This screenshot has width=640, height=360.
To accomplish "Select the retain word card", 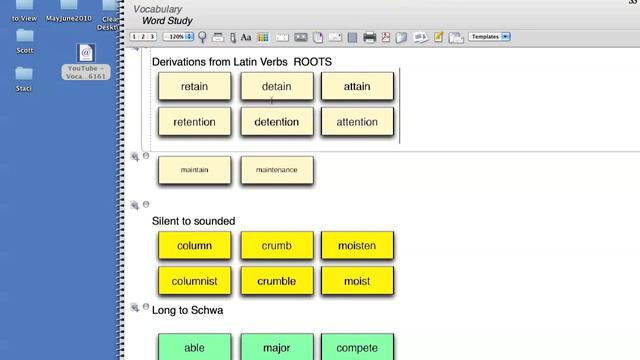I will tap(195, 86).
